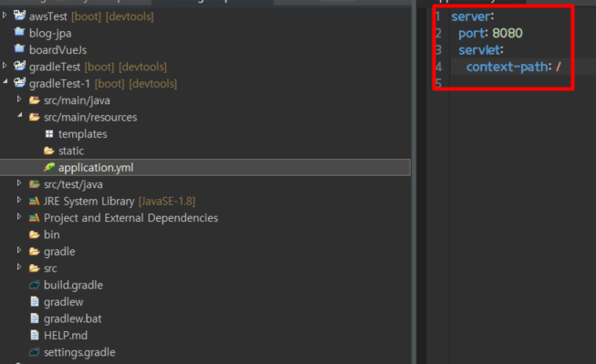This screenshot has width=596, height=364.
Task: Click the src/test/java folder icon
Action: pos(35,184)
